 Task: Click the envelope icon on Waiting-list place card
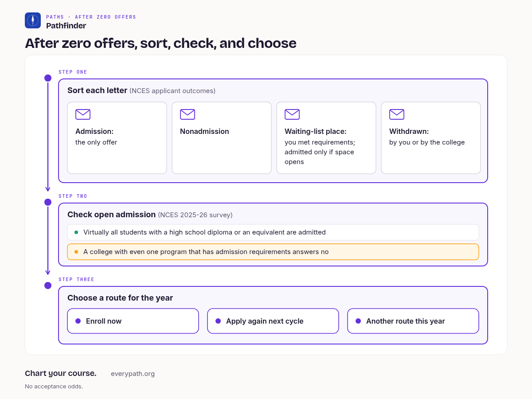coord(292,114)
